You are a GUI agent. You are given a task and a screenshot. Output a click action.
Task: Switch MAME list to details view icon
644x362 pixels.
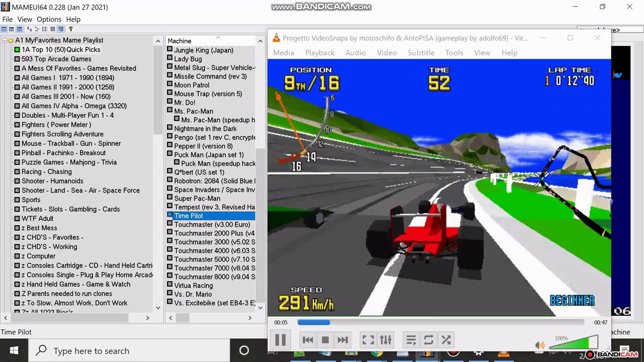tap(52, 29)
